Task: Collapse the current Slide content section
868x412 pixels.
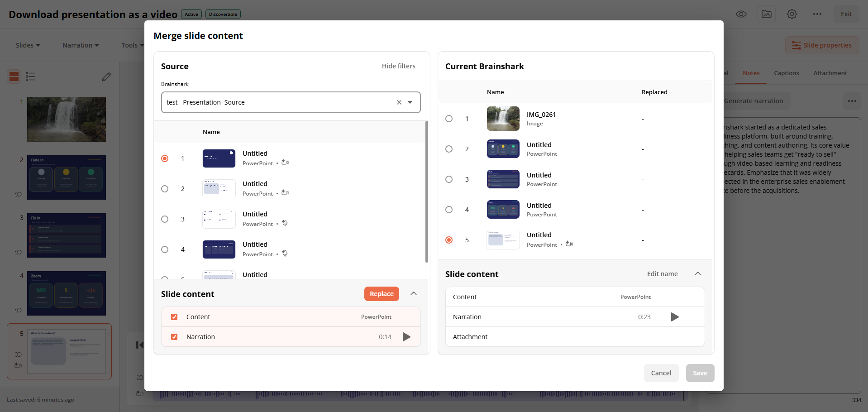Action: [698, 274]
